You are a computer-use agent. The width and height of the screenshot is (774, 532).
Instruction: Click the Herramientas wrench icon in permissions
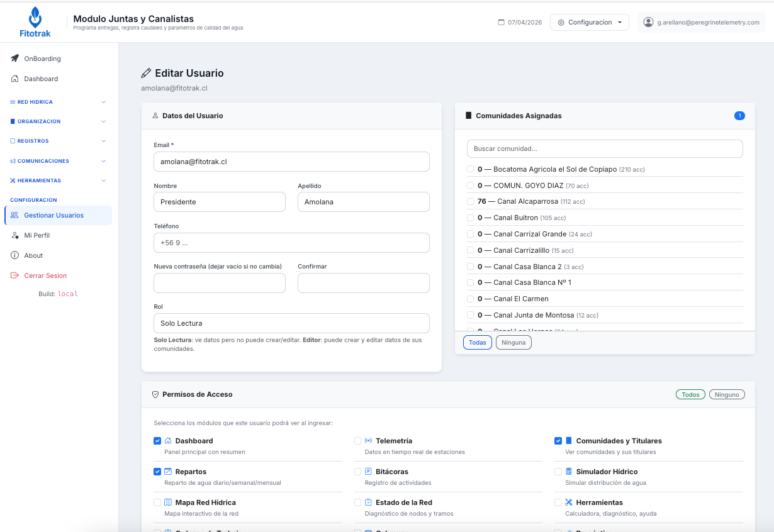569,502
